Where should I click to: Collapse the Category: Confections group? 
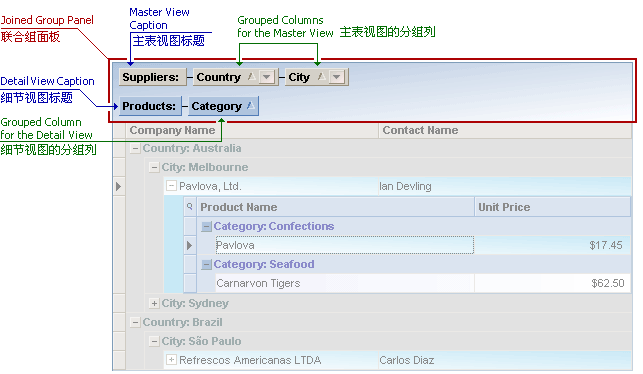pos(207,226)
